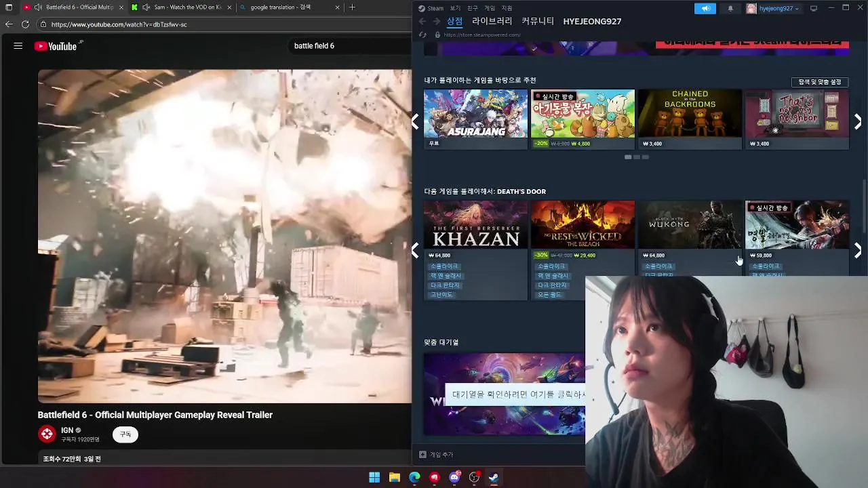Click the Battlefield 6 video title text
Screen dimensions: 868x488
point(155,415)
